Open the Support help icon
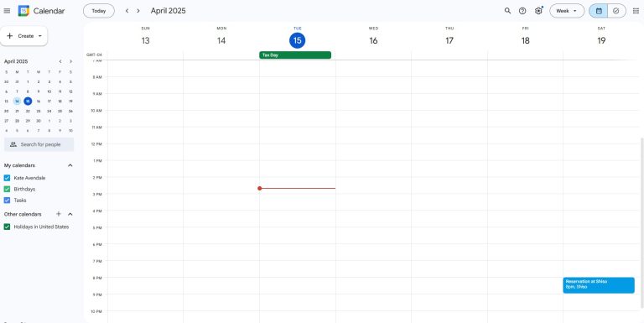Screen dimensions: 644x323 pyautogui.click(x=522, y=11)
